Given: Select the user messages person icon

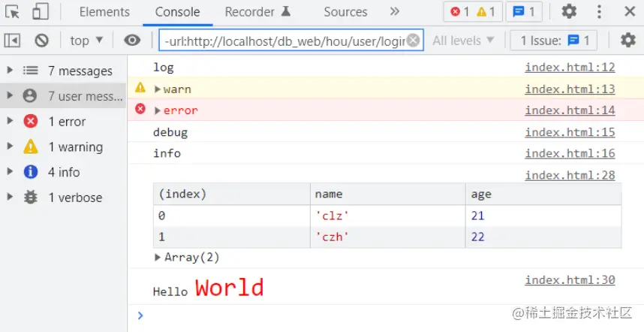Looking at the screenshot, I should tap(30, 95).
